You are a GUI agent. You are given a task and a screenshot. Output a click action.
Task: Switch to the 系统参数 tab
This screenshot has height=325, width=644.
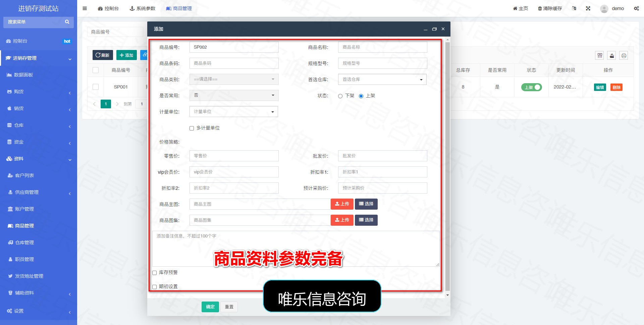click(143, 8)
